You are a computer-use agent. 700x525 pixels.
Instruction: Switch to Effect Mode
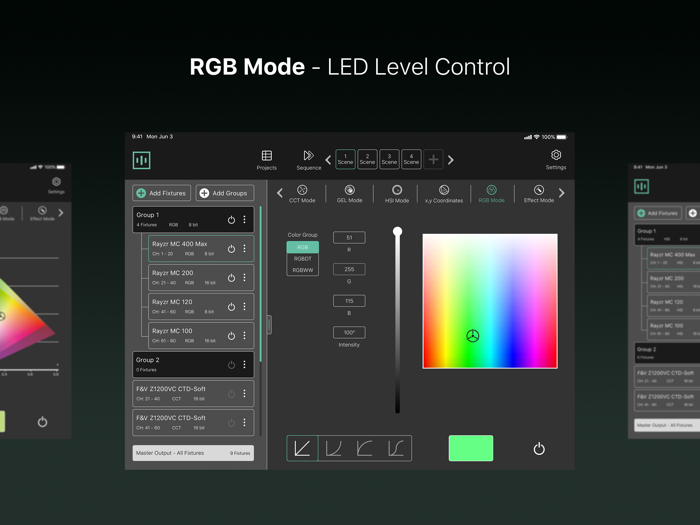[539, 194]
